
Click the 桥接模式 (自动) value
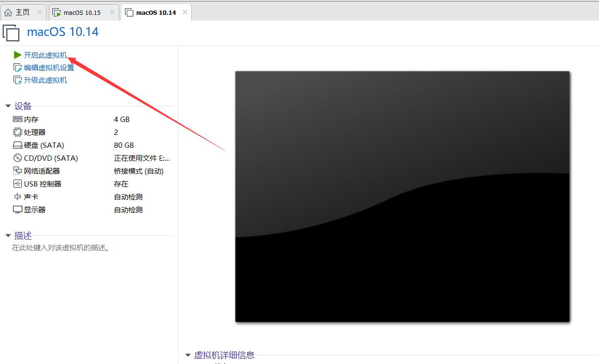coord(139,171)
